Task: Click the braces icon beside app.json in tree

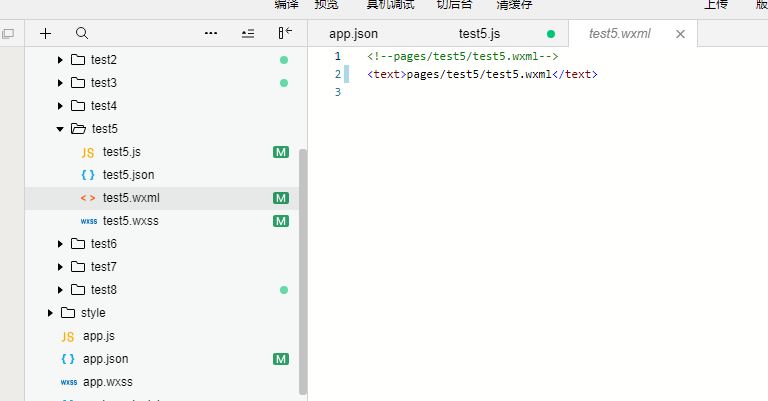Action: tap(68, 359)
